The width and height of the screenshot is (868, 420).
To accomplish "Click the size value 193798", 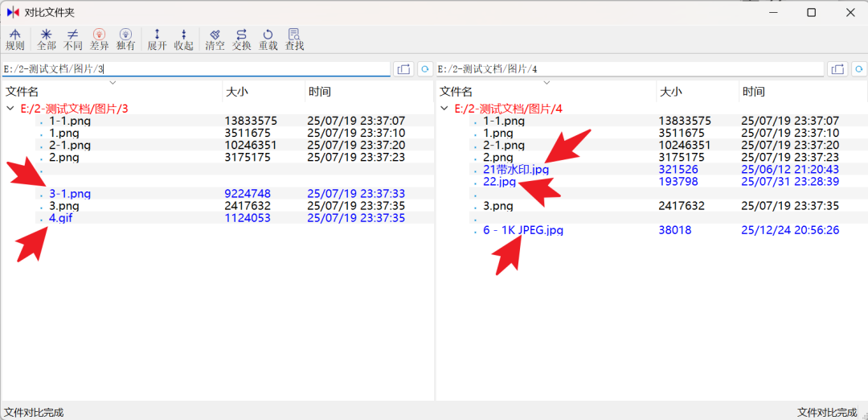I will tap(678, 182).
